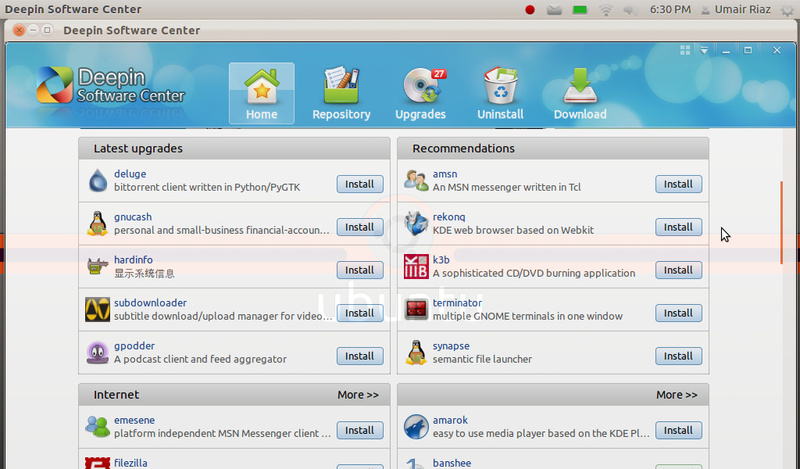Screen dimensions: 800x469
Task: Open the mail indicator in top panel
Action: point(554,10)
